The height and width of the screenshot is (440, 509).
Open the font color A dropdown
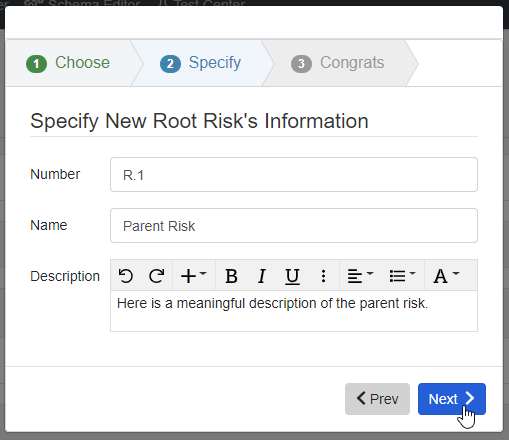pos(446,276)
